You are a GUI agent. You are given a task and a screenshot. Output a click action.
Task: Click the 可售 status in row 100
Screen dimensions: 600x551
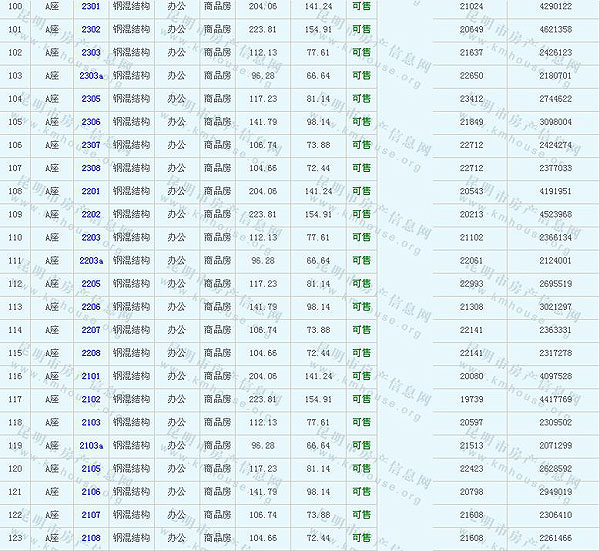tap(361, 6)
